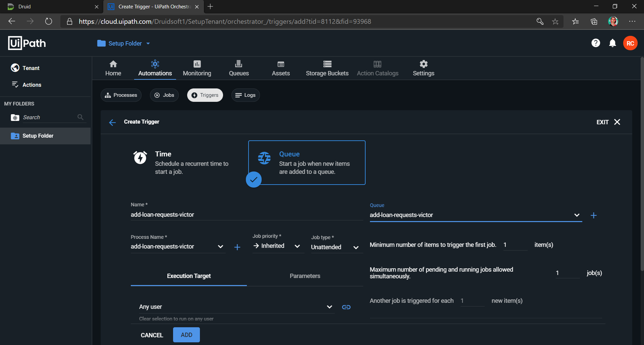The width and height of the screenshot is (644, 345).
Task: Open Storage Buckets section
Action: point(327,68)
